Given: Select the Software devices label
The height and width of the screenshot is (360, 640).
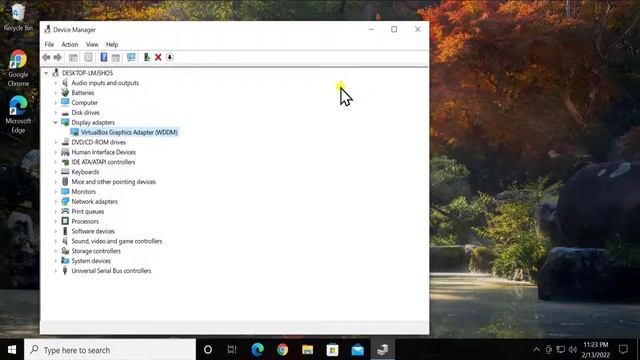Looking at the screenshot, I should (93, 231).
